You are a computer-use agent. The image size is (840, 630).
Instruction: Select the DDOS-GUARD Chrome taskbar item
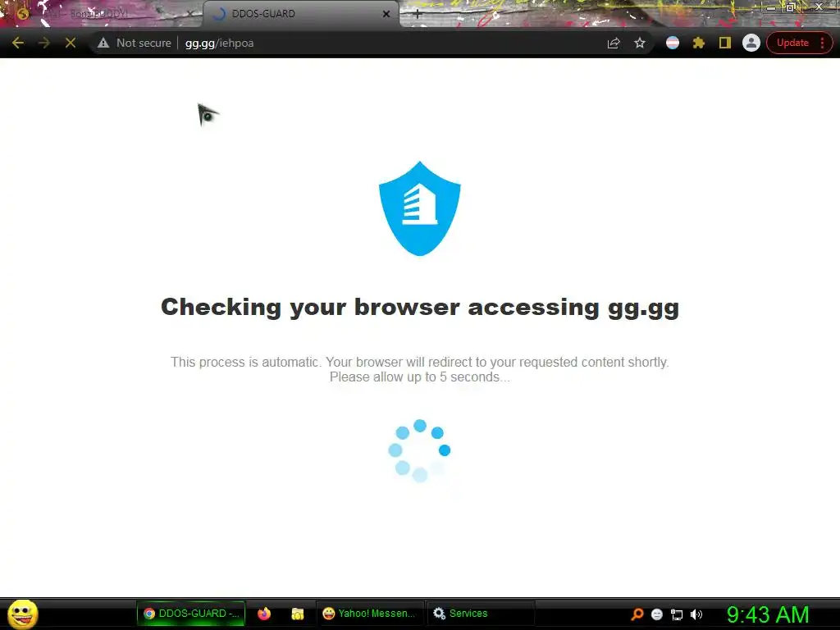[x=191, y=614]
